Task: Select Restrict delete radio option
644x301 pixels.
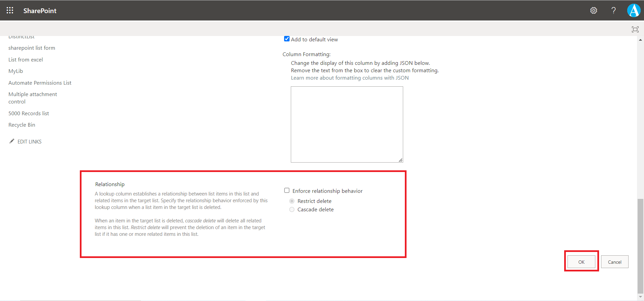Action: (x=292, y=201)
